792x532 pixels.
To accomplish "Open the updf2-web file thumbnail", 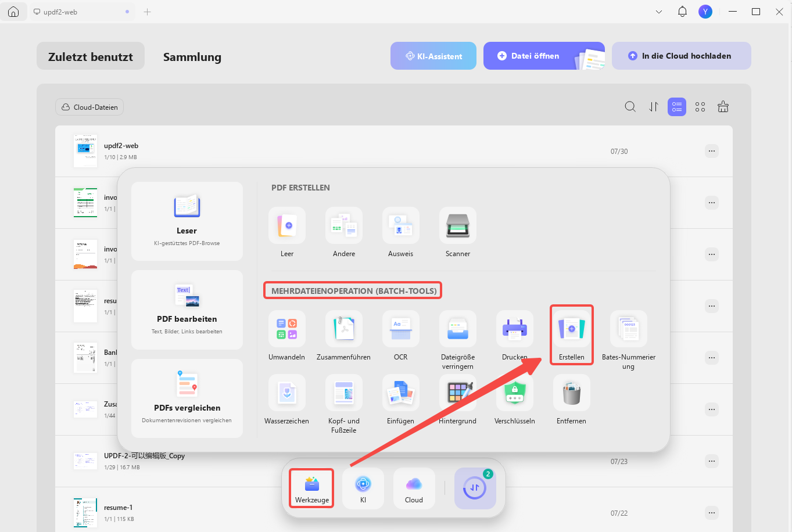I will pos(85,151).
